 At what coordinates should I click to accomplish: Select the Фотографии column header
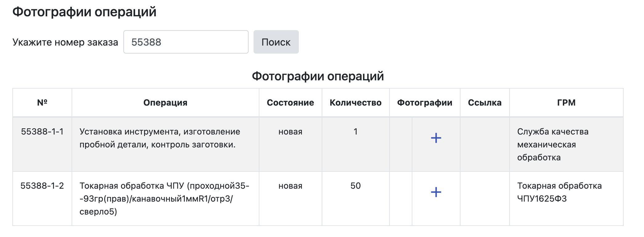pyautogui.click(x=425, y=102)
